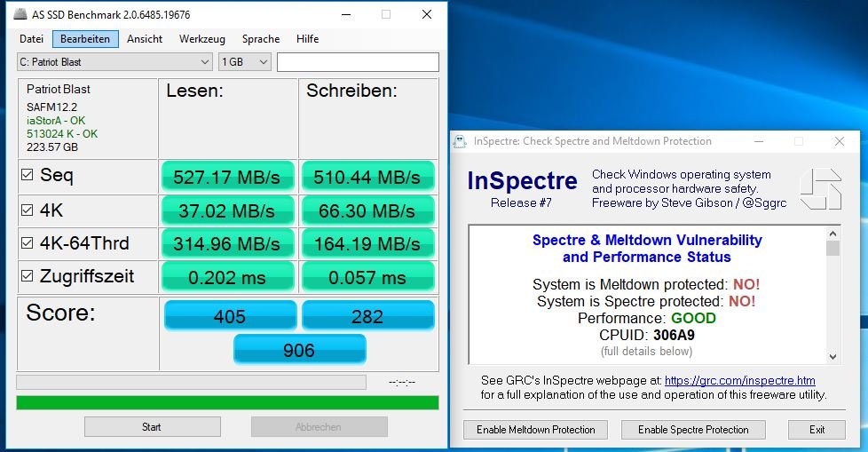Click the InSpectre arrows logo icon
The height and width of the screenshot is (452, 868).
[x=821, y=189]
